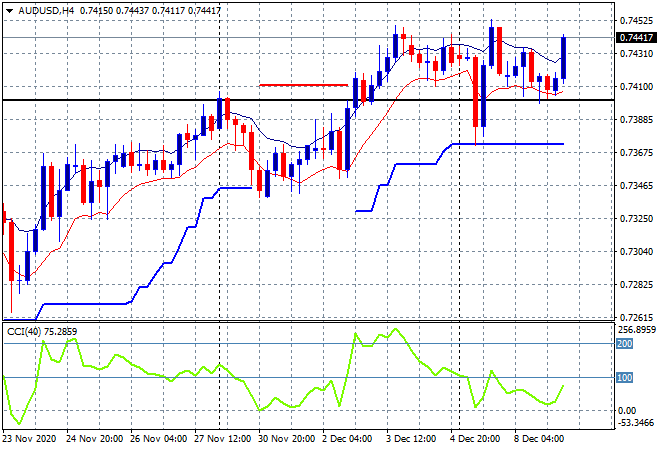This screenshot has width=660, height=450.
Task: Click the 0.72615 price axis label
Action: click(636, 317)
